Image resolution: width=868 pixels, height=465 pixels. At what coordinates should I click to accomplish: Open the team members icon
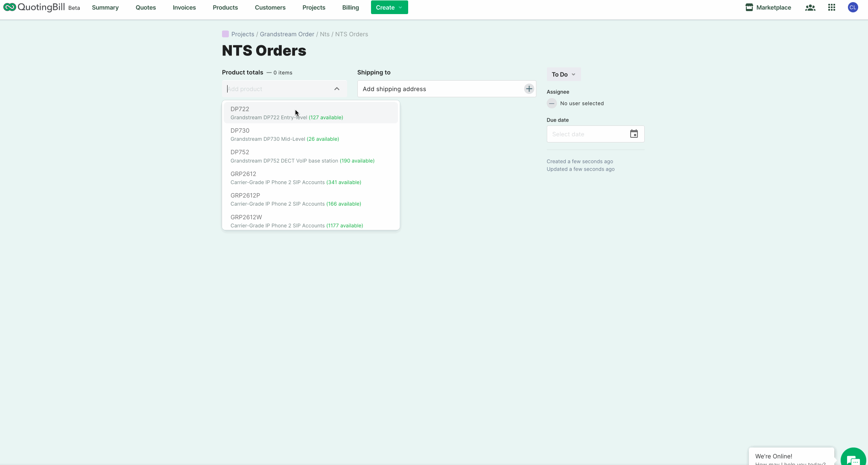pyautogui.click(x=810, y=7)
